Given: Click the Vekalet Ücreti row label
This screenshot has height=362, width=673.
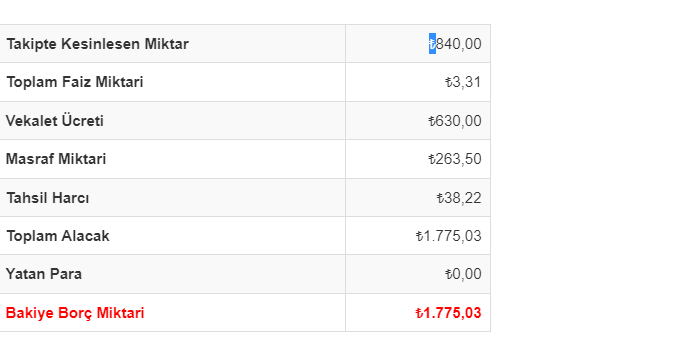Looking at the screenshot, I should 55,121.
